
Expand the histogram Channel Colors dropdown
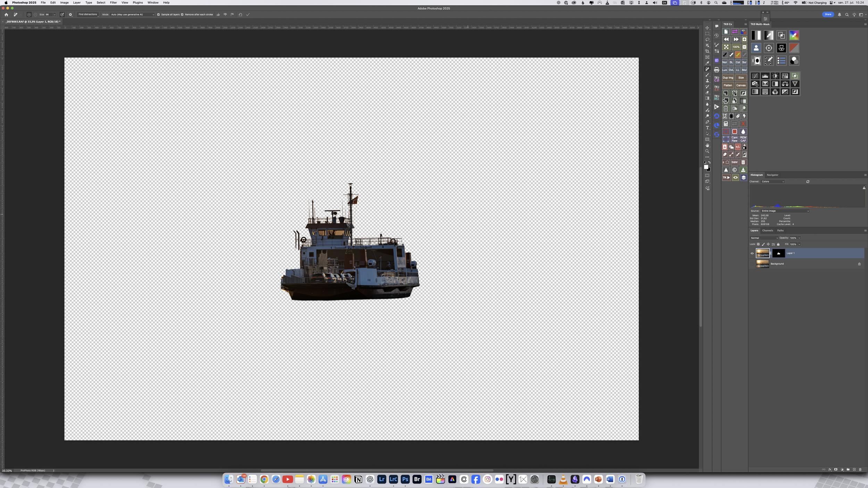(x=773, y=182)
